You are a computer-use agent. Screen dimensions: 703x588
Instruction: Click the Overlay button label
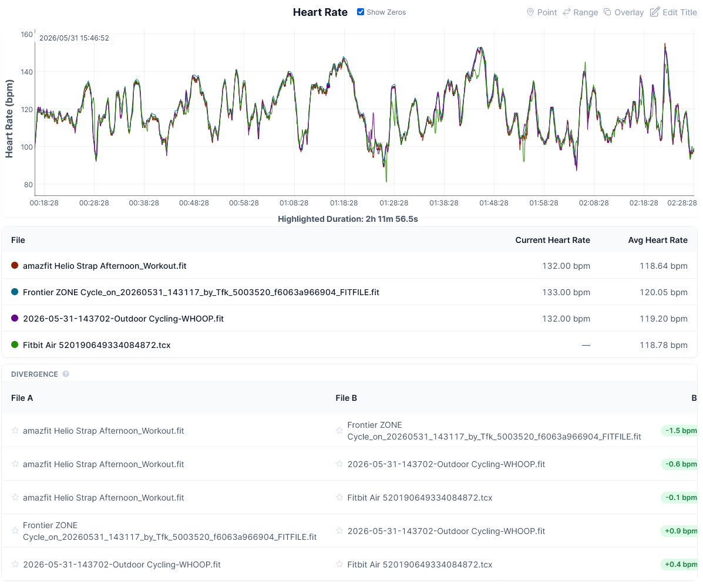629,12
